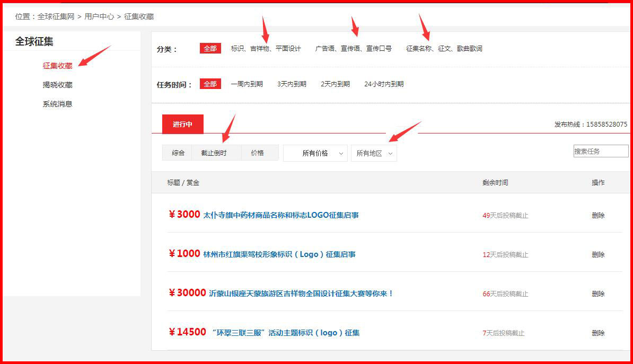The width and height of the screenshot is (633, 364).
Task: Go to 用户中心 in breadcrumb
Action: coord(99,16)
